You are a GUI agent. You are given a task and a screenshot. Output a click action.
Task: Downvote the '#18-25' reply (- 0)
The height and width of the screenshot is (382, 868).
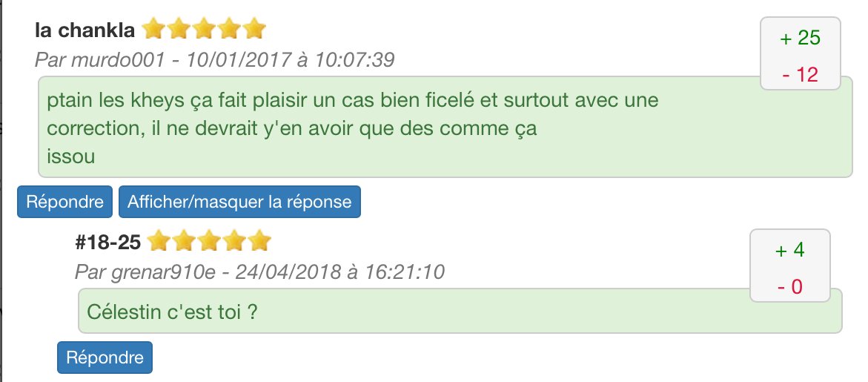pos(789,286)
